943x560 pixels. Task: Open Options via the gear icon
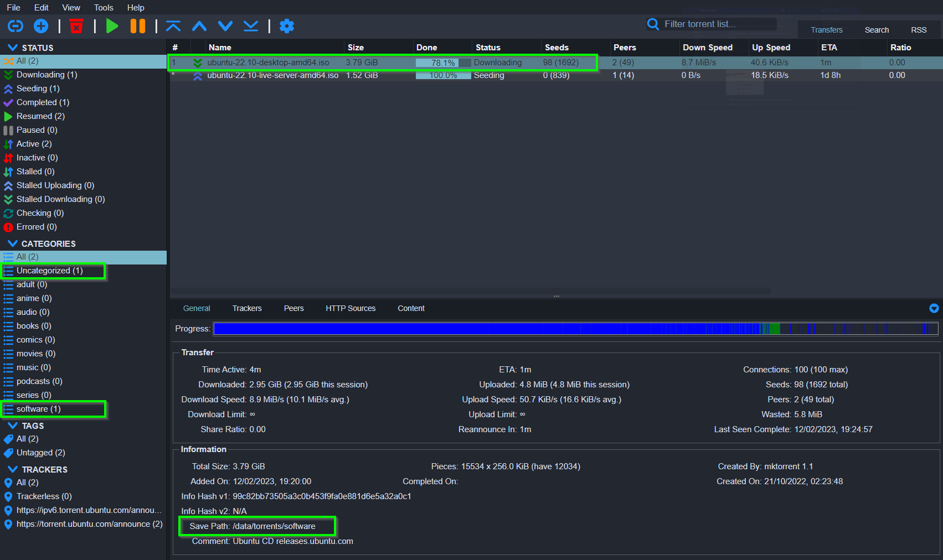click(x=287, y=26)
